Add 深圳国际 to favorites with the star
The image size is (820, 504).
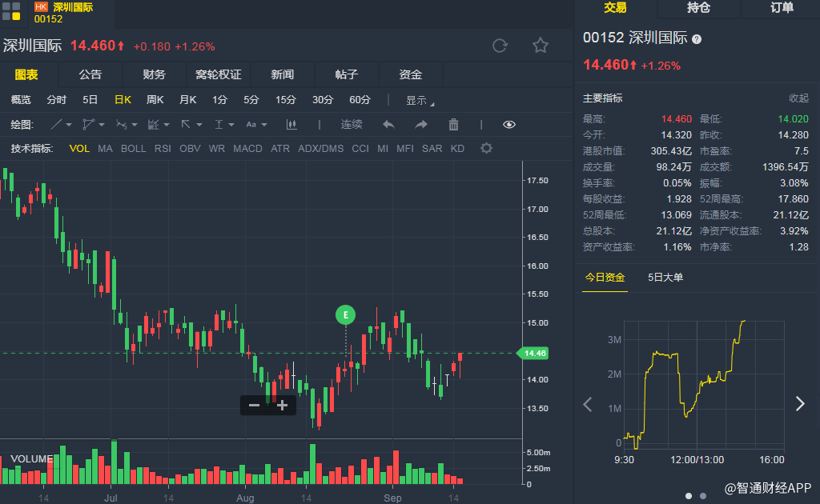pos(541,46)
